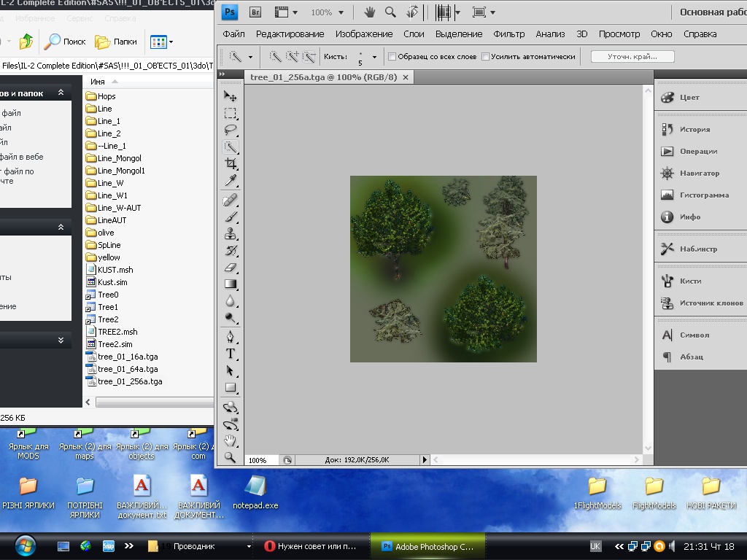Select the Clone Stamp tool
The image size is (747, 560).
231,234
